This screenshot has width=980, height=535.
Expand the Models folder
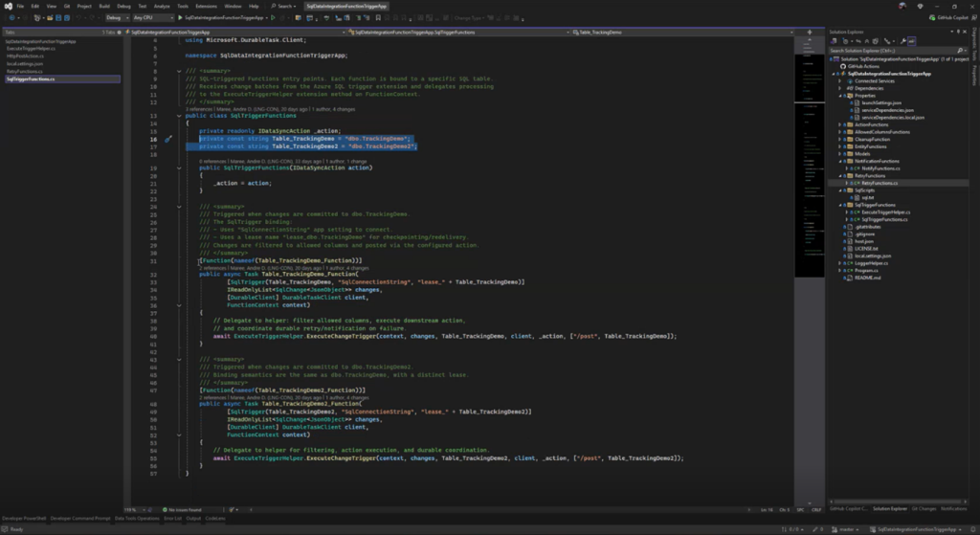coord(840,154)
